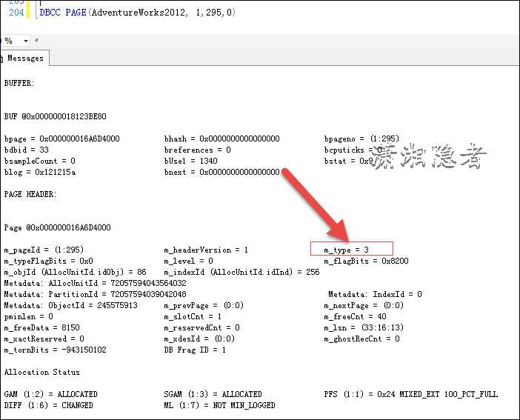Click m_freeCnt = 40 text
520x420 pixels.
(355, 316)
